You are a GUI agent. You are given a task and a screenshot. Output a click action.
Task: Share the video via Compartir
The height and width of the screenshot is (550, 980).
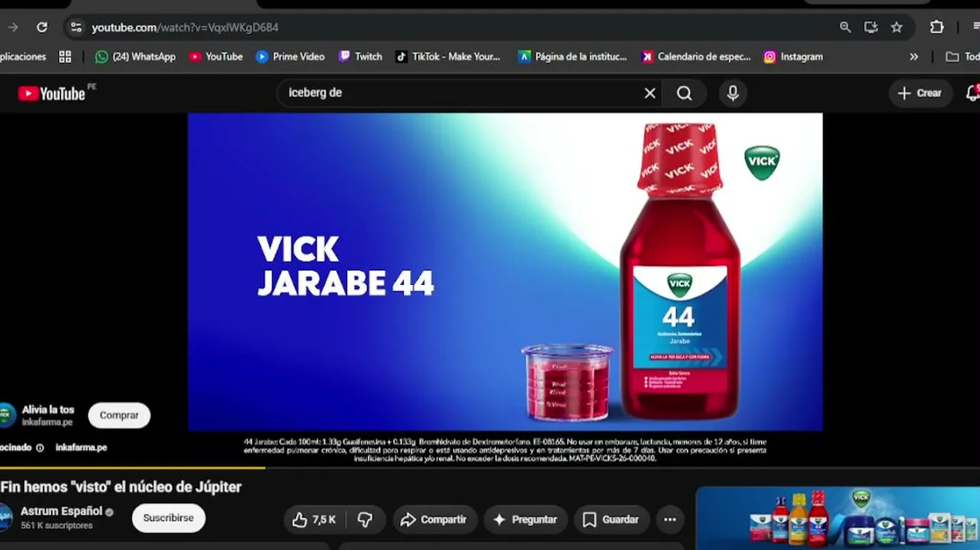coord(434,519)
